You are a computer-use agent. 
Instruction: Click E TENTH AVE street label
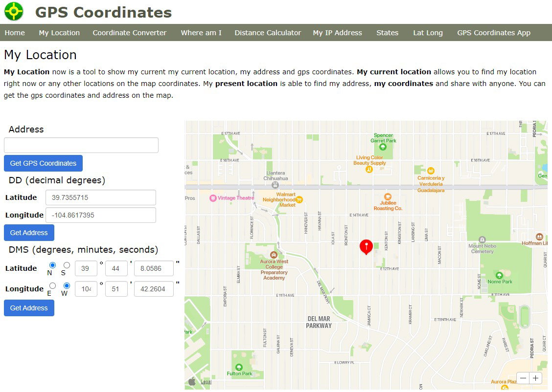[x=445, y=320]
